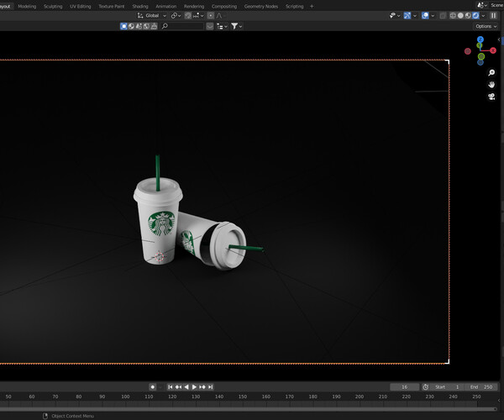
Task: Click the button right of search field
Action: 210,26
